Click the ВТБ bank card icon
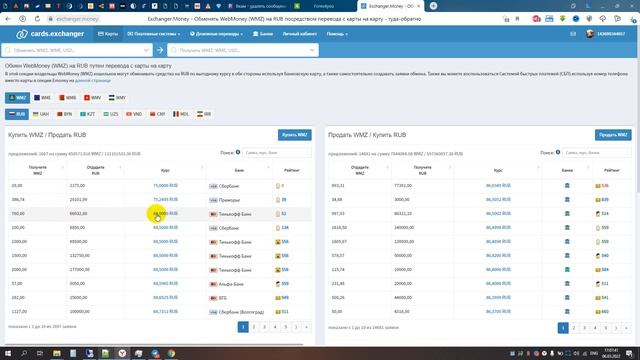This screenshot has width=640, height=360. click(x=213, y=298)
